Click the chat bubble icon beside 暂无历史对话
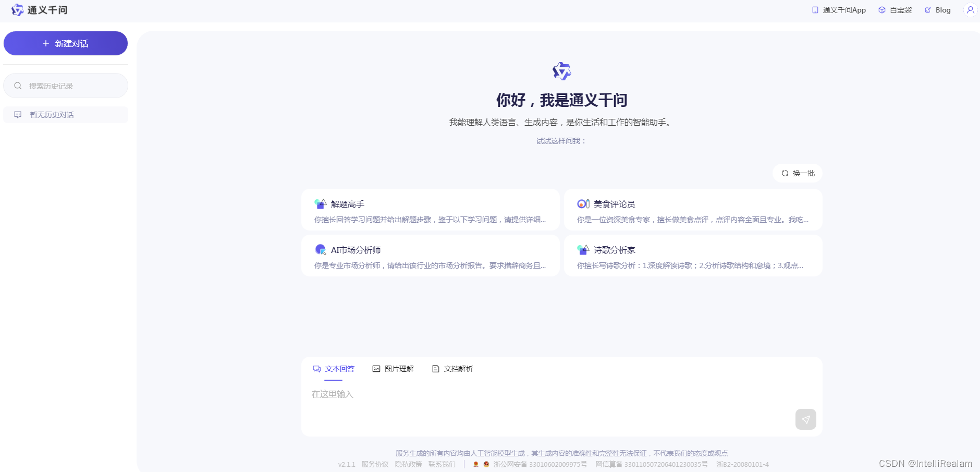This screenshot has width=980, height=472. tap(18, 115)
